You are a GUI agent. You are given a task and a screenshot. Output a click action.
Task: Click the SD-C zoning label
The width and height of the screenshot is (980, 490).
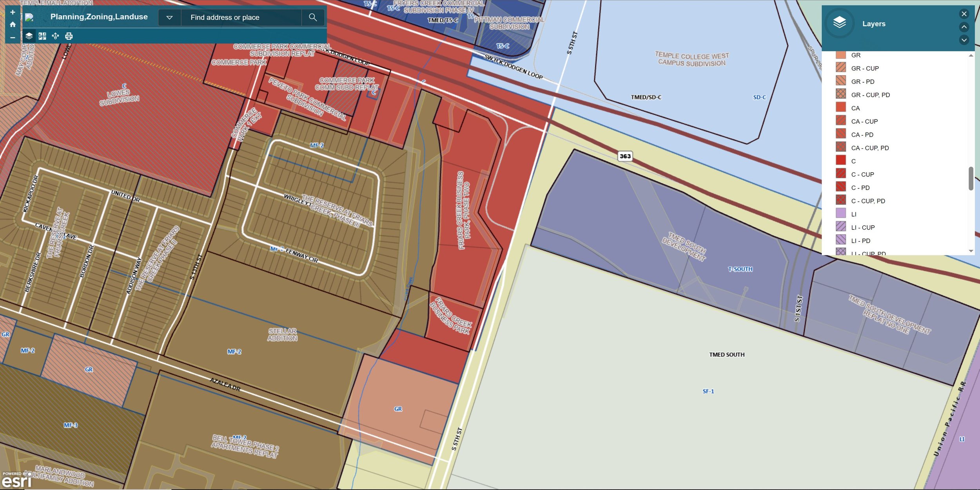tap(759, 97)
